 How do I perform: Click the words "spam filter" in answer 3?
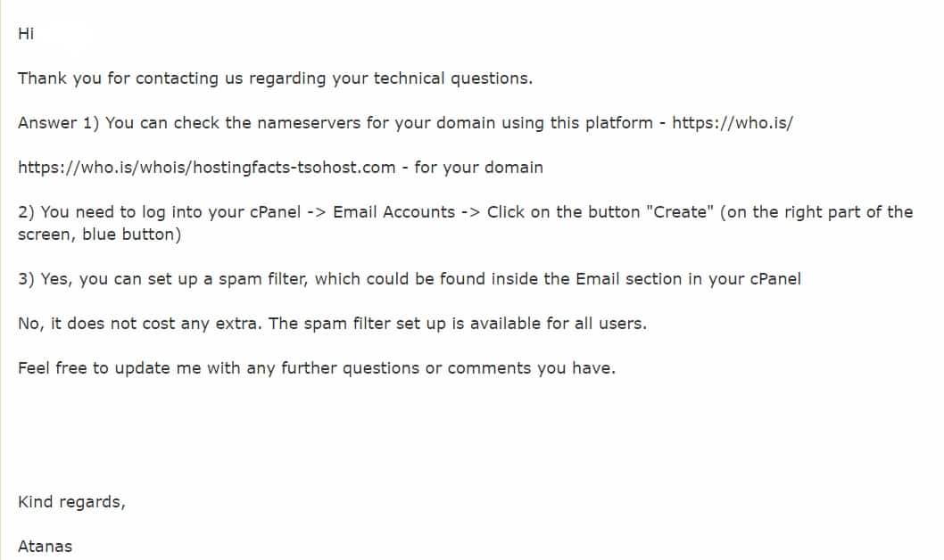[x=262, y=279]
